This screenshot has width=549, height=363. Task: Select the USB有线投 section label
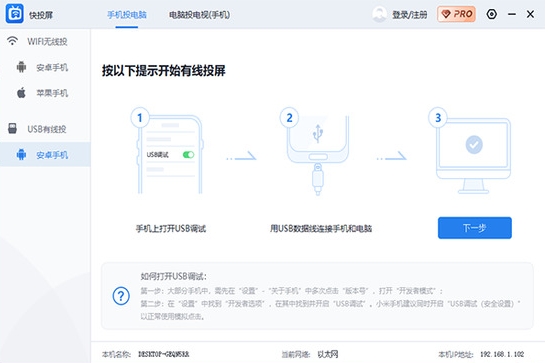47,129
